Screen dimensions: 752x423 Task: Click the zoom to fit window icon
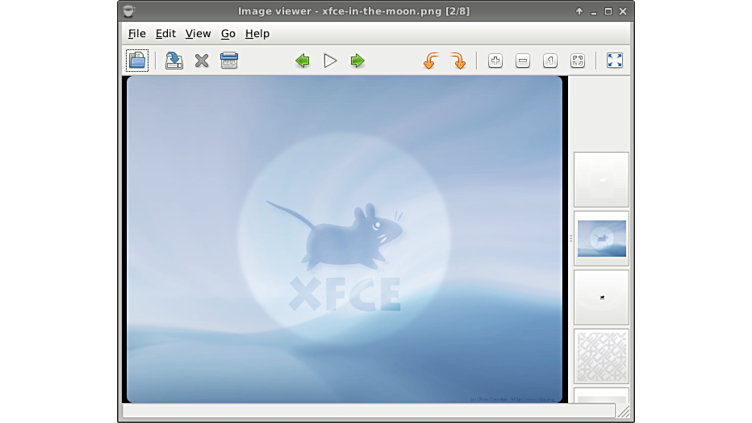coord(577,61)
